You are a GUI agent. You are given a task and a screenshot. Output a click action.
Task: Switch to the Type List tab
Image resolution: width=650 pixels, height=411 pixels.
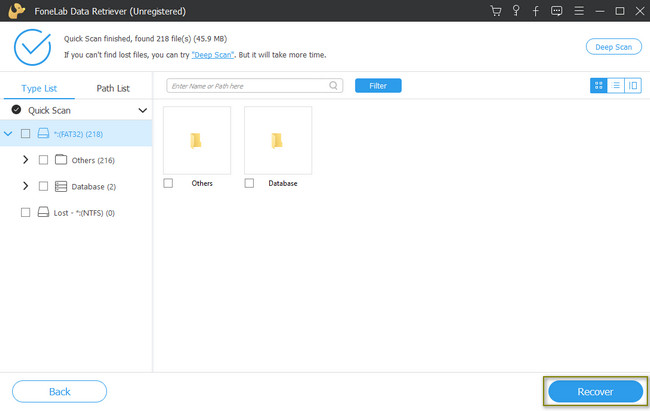tap(39, 88)
